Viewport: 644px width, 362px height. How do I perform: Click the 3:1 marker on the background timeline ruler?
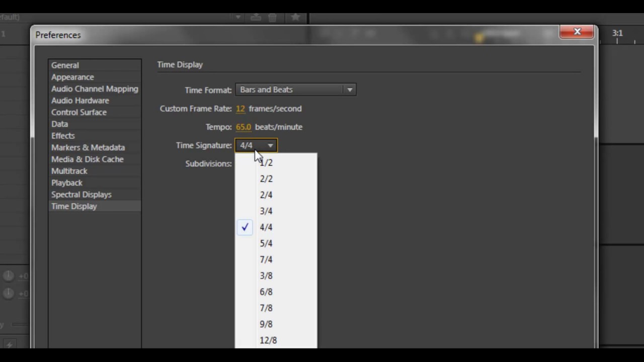click(617, 33)
